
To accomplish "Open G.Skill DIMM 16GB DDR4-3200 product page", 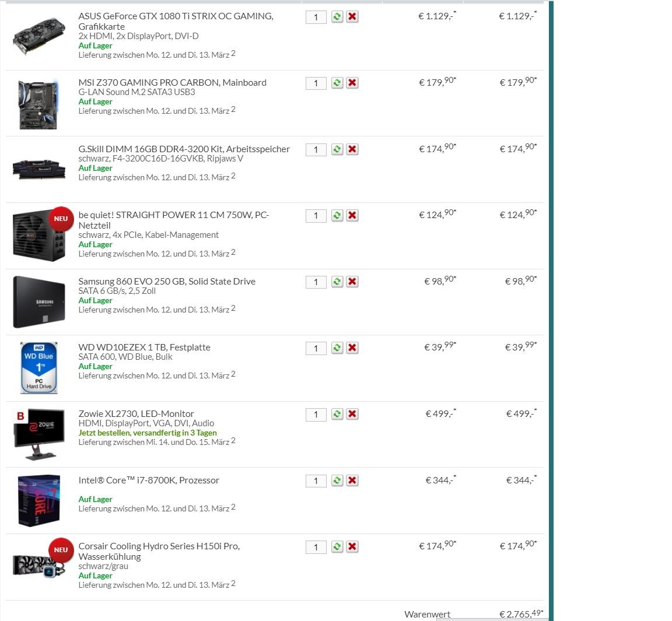I will pos(184,149).
